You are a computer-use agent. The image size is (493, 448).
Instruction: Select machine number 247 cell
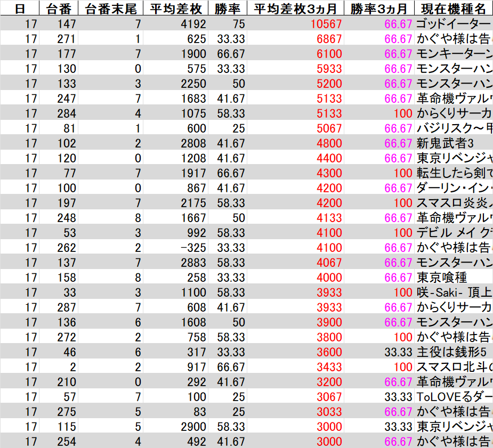coord(59,99)
